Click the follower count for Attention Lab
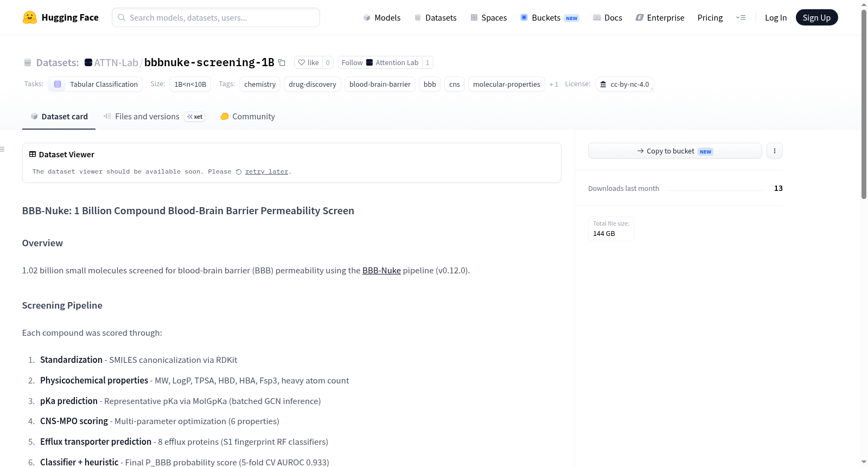 click(x=427, y=62)
